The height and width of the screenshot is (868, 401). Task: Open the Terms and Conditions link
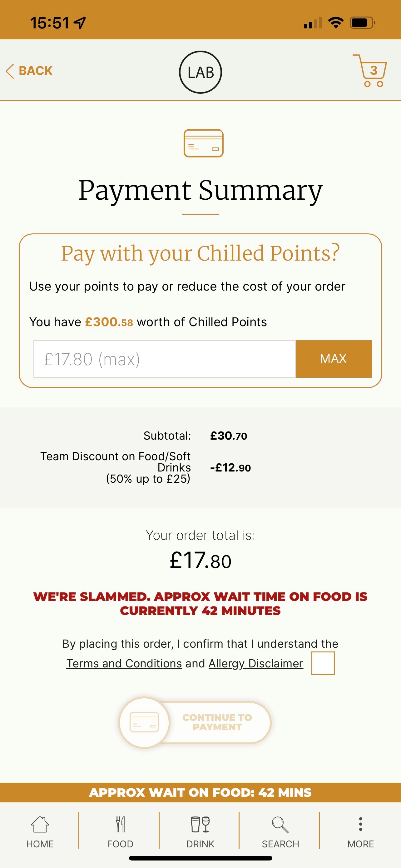pos(124,663)
